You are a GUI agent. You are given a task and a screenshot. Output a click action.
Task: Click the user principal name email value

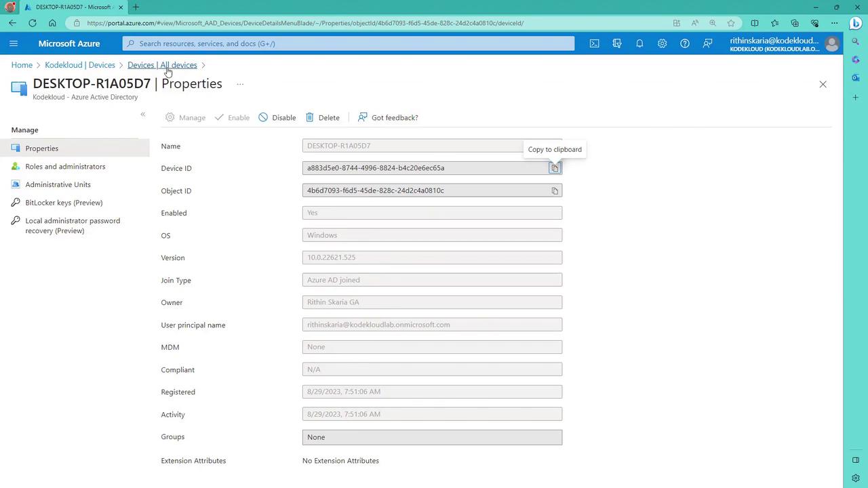coord(432,325)
